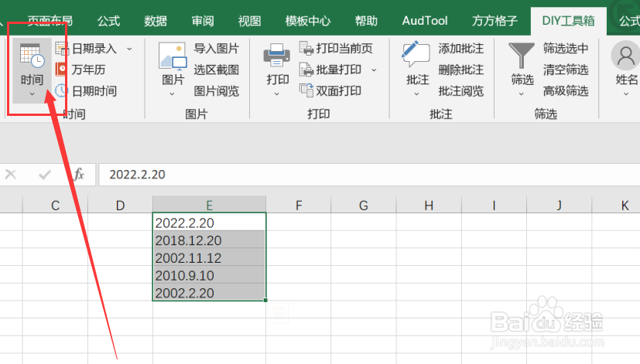Click the 筛选 funnel icon
The image size is (640, 364).
(x=522, y=56)
